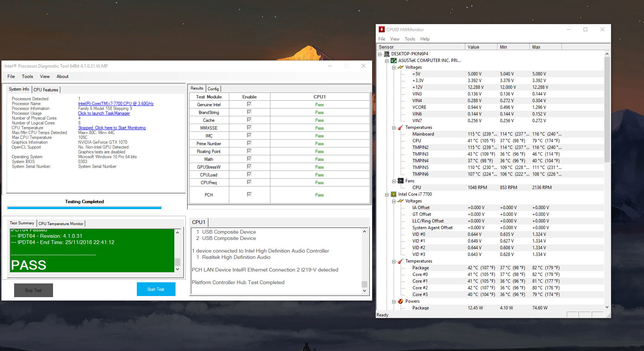Collapse the CPU Temperatures node
Screen dimensions: 644x351
[x=394, y=261]
